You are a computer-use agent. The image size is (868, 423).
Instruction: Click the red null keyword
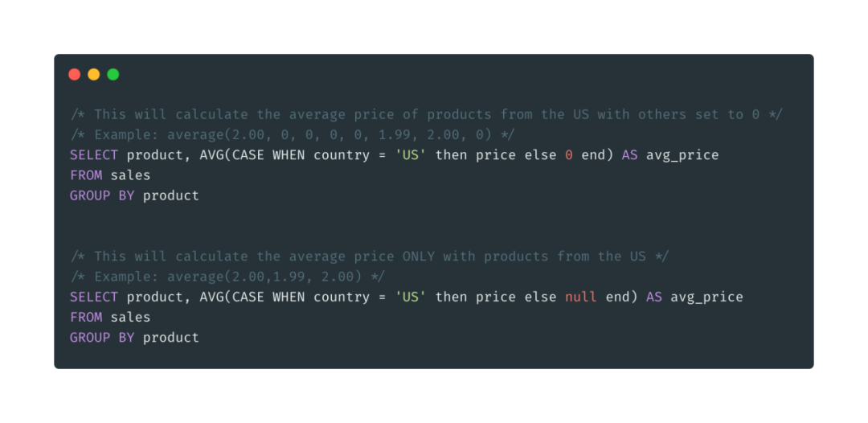click(581, 297)
